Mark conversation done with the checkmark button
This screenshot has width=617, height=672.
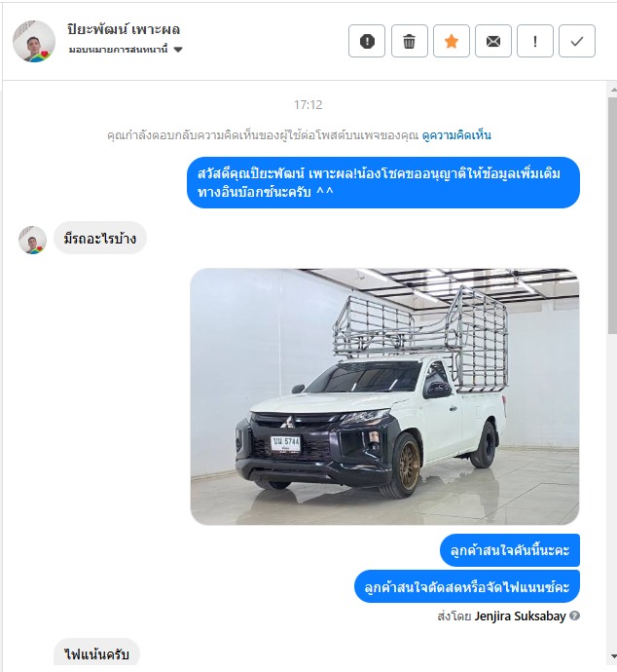coord(577,41)
